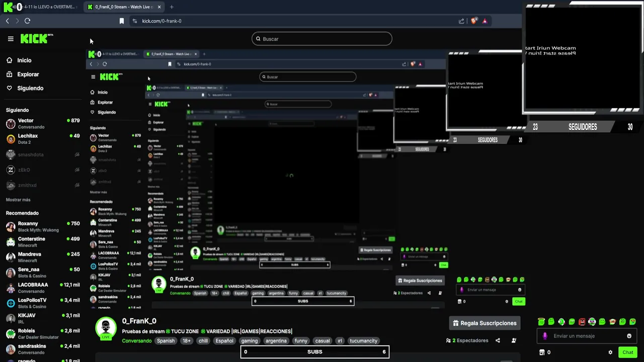Open Conterstine Minecraft channel in main sidebar
Viewport: 644px width, 362px height.
coord(43,242)
